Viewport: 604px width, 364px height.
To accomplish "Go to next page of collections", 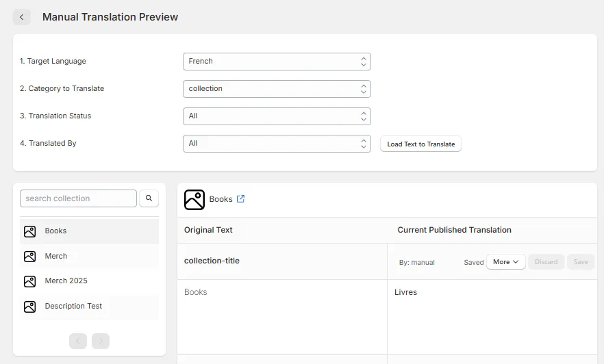I will click(x=101, y=341).
